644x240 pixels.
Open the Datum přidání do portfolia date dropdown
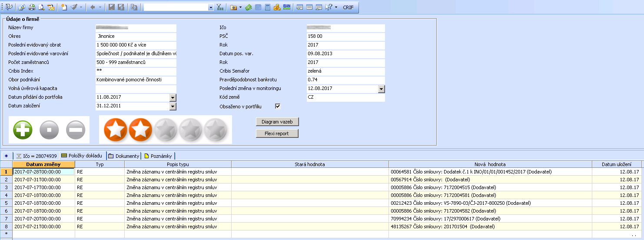[x=173, y=97]
